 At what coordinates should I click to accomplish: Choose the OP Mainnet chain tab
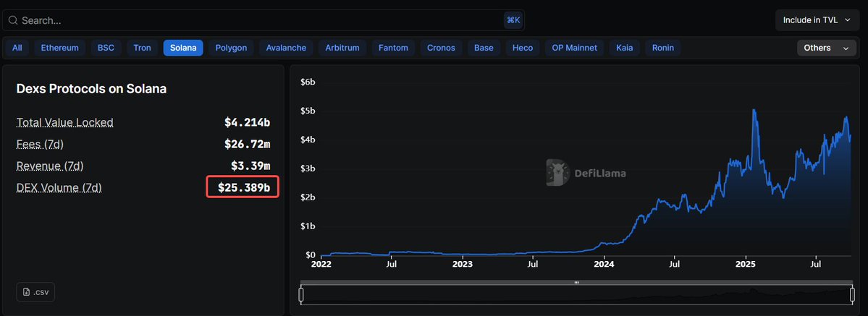click(x=575, y=48)
